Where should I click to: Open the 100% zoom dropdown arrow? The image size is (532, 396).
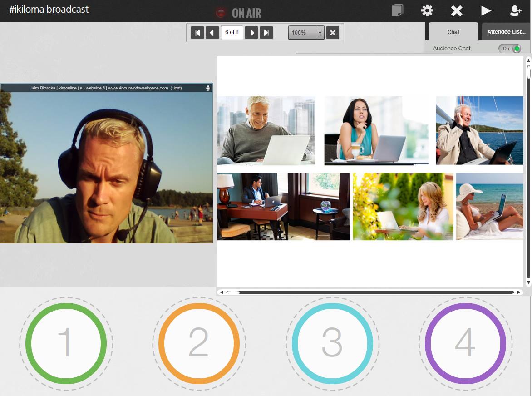320,33
